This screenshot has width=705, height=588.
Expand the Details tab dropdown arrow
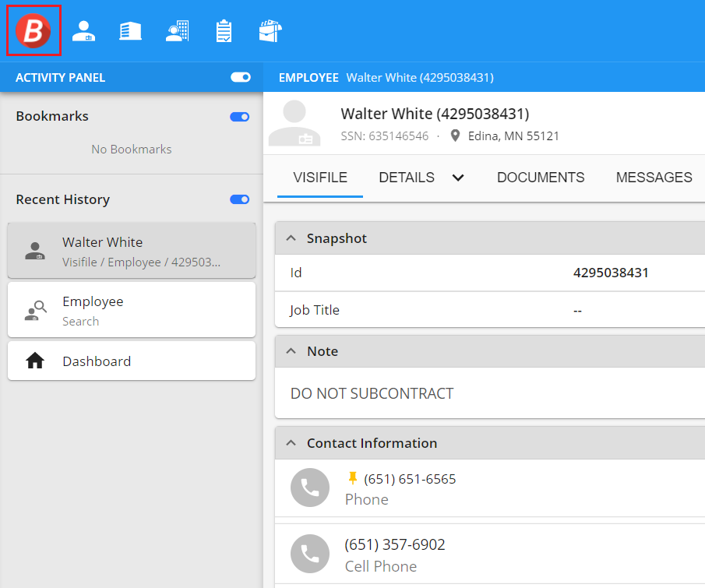tap(458, 178)
